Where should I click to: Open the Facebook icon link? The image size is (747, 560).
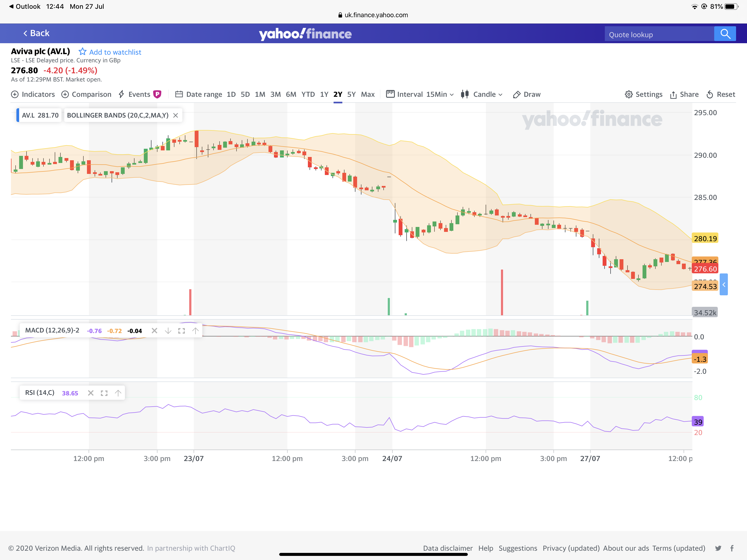(732, 548)
